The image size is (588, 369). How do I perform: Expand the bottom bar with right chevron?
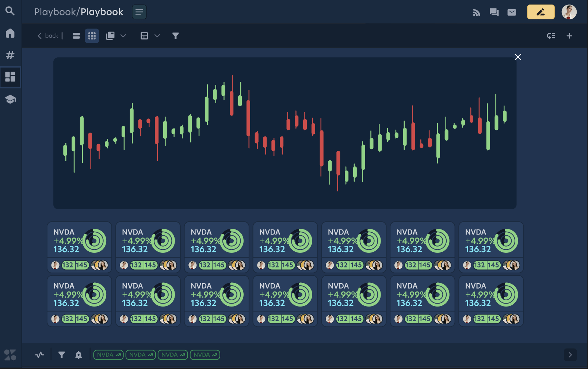(x=570, y=355)
